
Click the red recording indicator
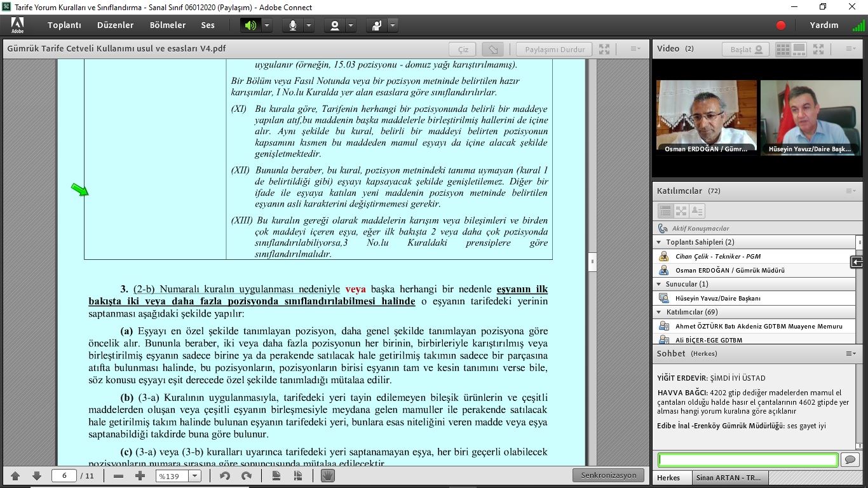781,25
